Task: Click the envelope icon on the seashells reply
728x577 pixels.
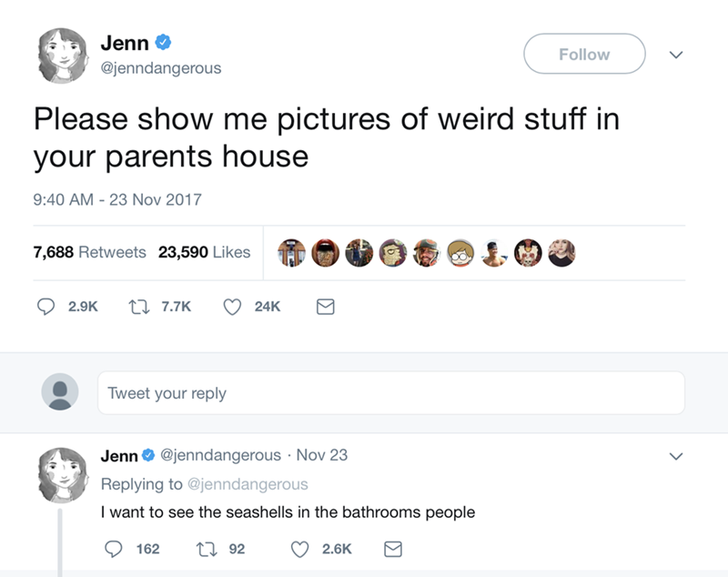Action: [x=392, y=550]
